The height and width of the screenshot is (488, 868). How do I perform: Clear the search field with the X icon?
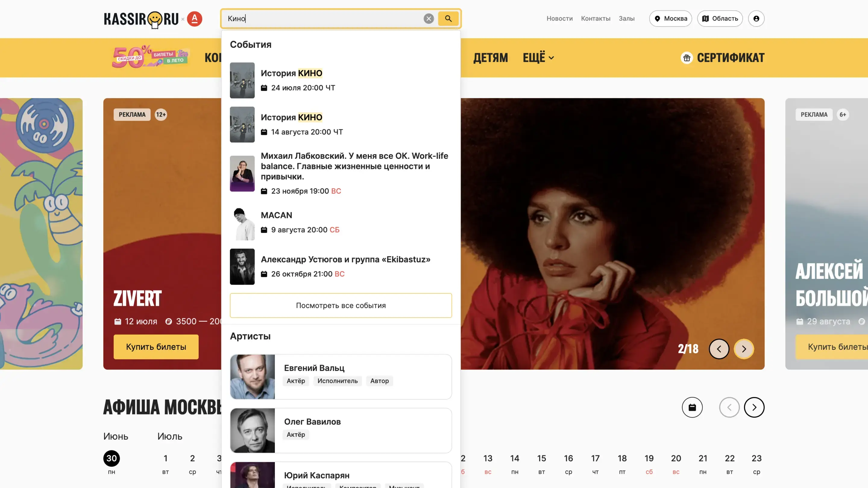point(429,18)
